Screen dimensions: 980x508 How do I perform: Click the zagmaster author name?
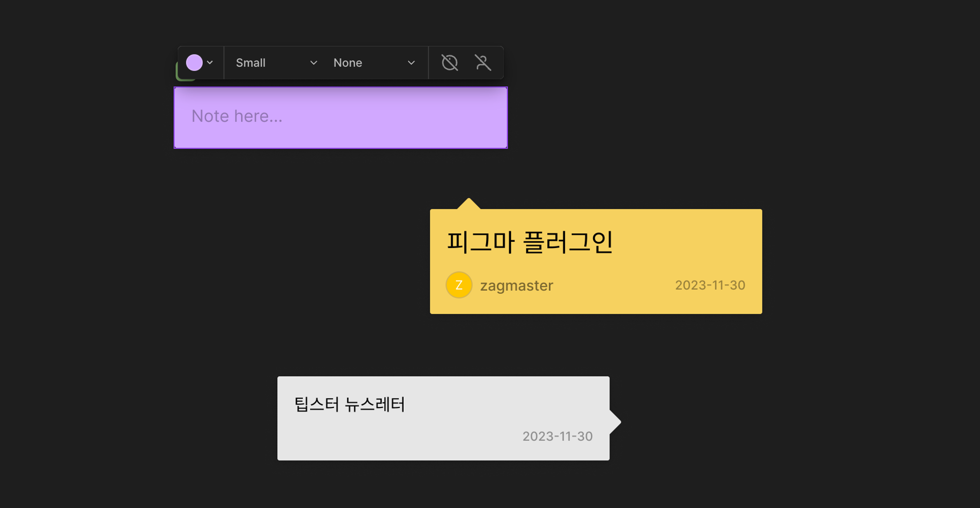(x=516, y=285)
